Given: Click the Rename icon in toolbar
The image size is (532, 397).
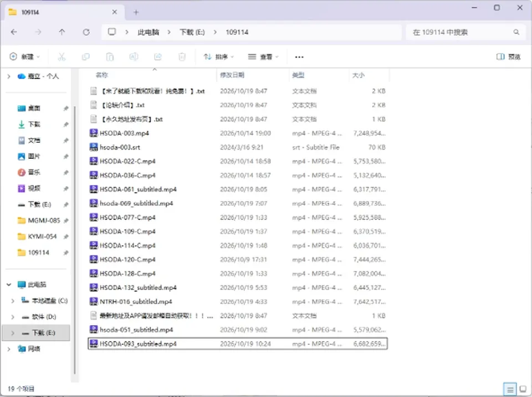Looking at the screenshot, I should (x=134, y=56).
